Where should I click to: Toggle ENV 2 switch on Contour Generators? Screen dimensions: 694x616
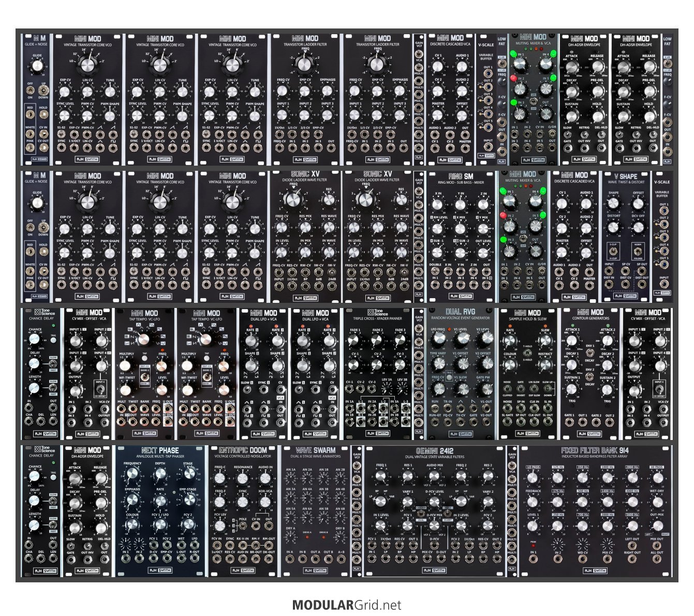coord(589,377)
